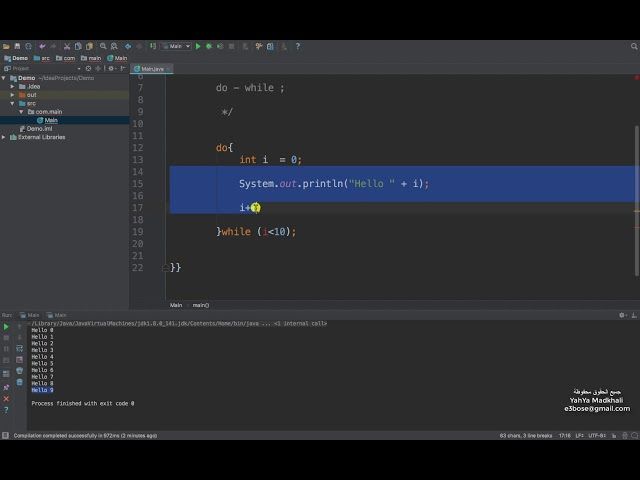Click the 17:16 line column indicator

click(x=564, y=436)
